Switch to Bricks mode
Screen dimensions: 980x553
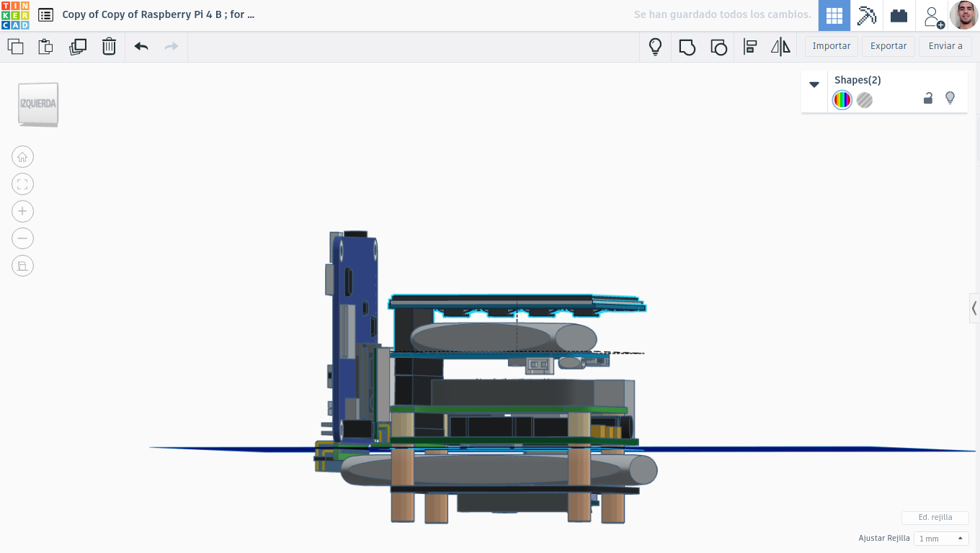pos(899,15)
